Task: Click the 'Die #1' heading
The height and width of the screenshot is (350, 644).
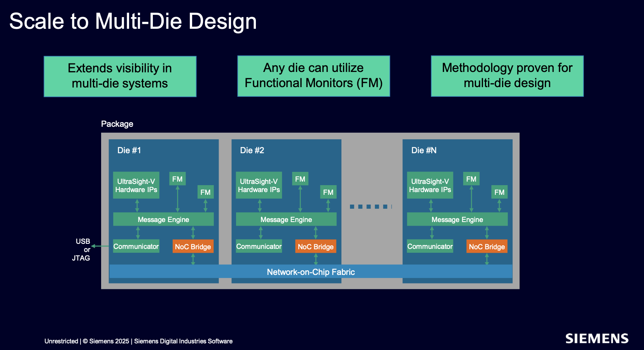Action: pos(129,150)
